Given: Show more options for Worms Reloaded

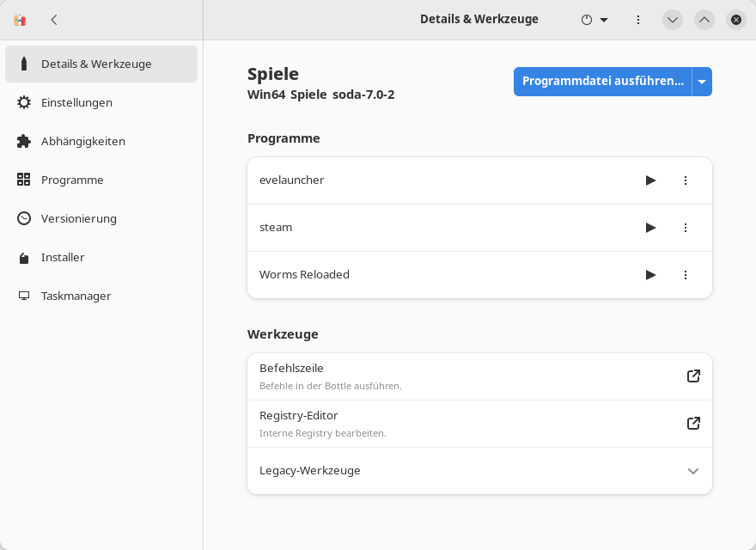Looking at the screenshot, I should point(686,275).
